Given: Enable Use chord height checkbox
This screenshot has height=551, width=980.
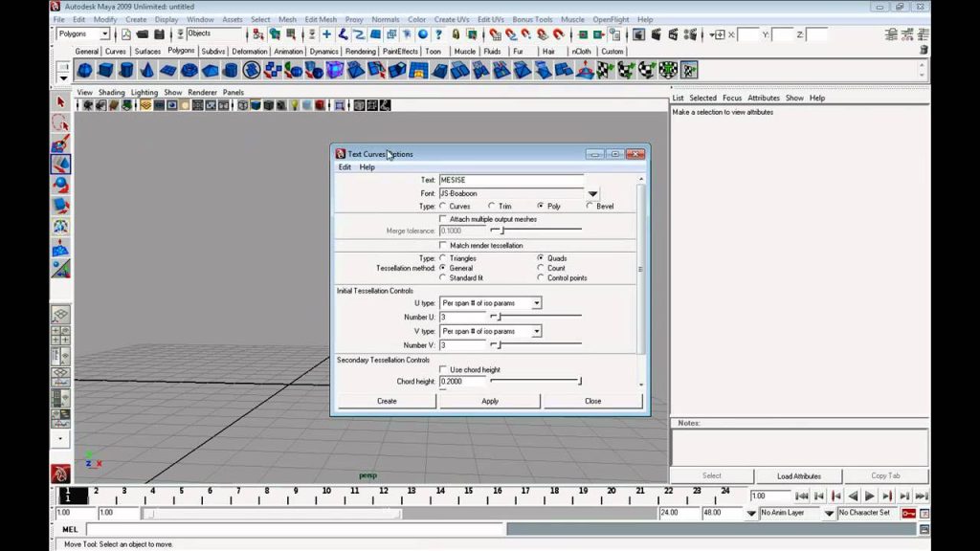Looking at the screenshot, I should click(443, 370).
